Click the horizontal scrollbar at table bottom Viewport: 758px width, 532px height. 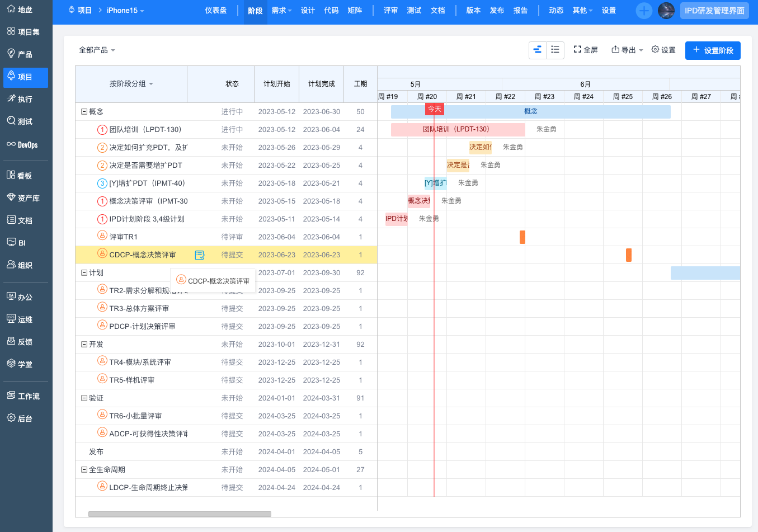[180, 514]
